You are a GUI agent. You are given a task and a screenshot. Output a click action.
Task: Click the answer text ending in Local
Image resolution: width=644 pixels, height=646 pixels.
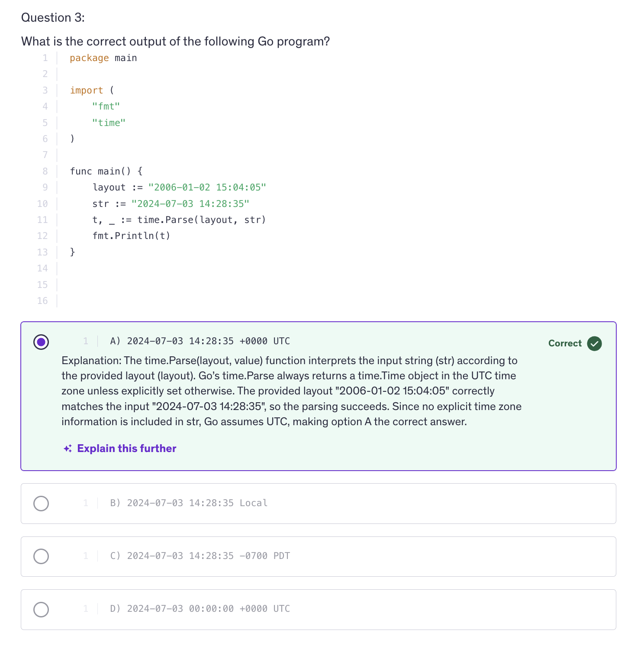[189, 503]
